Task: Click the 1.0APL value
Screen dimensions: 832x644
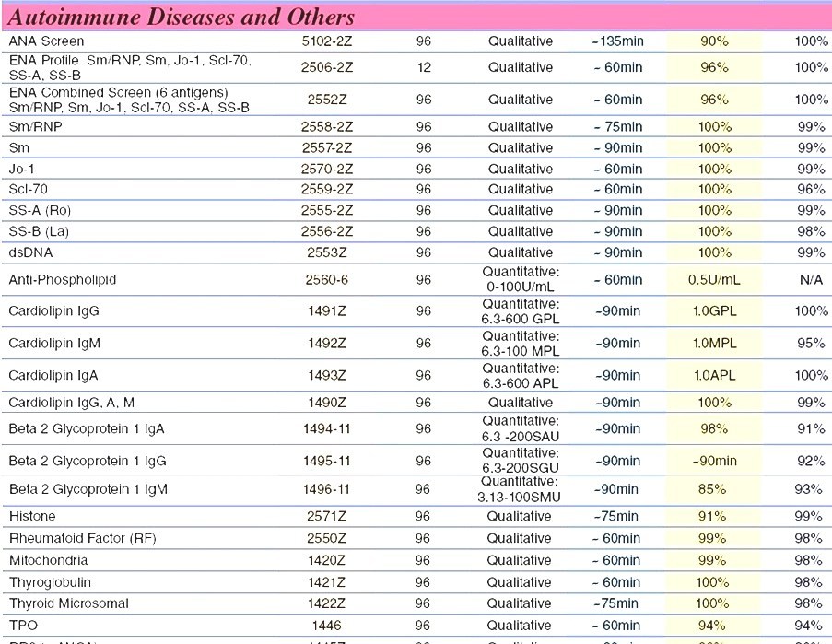Action: pyautogui.click(x=715, y=376)
